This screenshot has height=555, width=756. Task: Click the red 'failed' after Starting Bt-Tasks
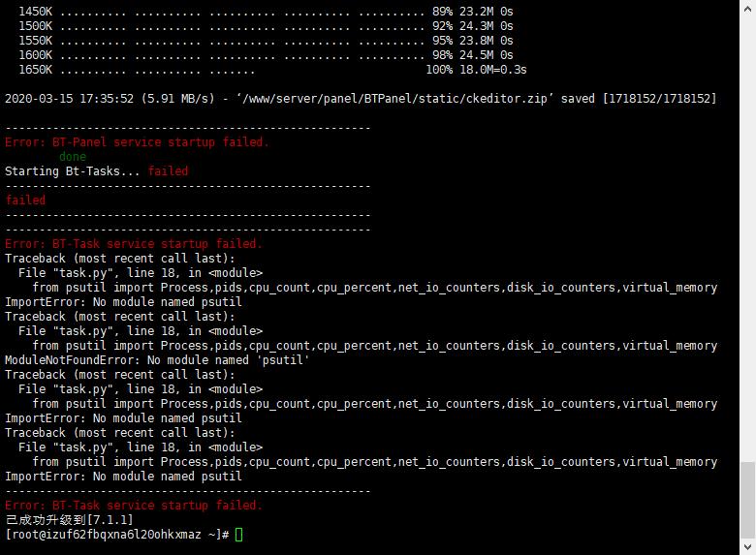point(168,171)
